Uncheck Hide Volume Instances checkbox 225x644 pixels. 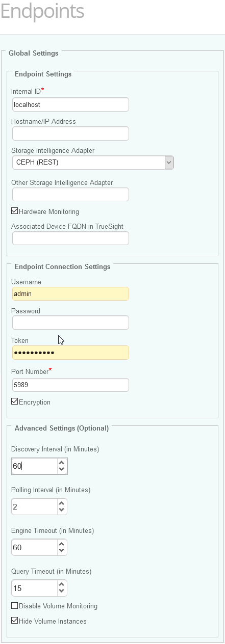[x=15, y=621]
